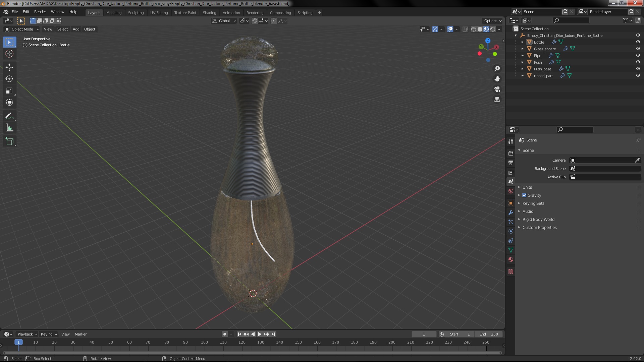Image resolution: width=644 pixels, height=362 pixels.
Task: Click the Options button
Action: [x=493, y=21]
